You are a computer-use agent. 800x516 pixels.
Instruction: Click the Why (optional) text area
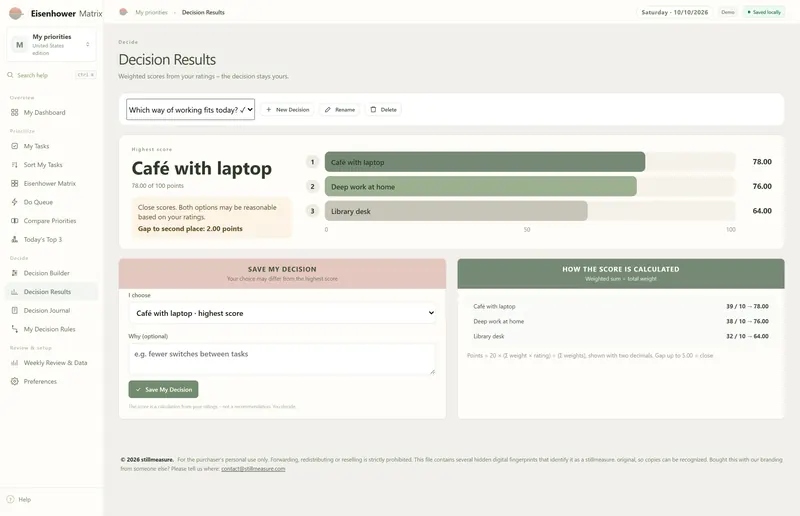[282, 359]
